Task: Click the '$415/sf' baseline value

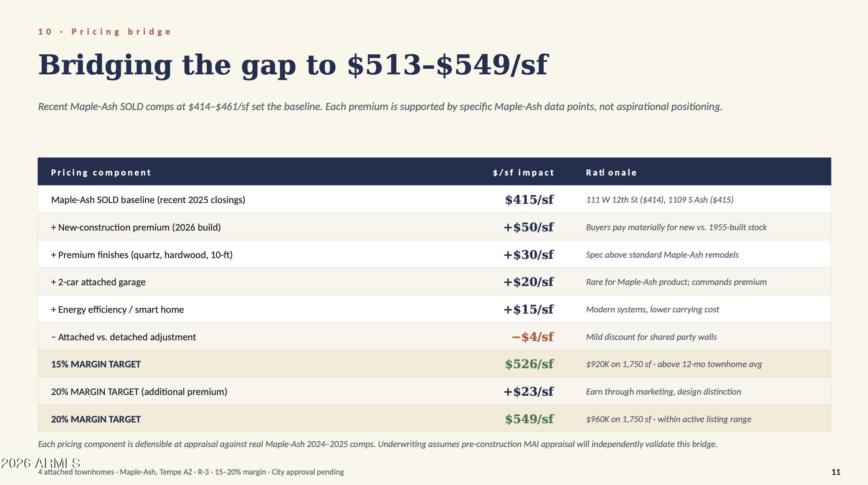Action: (529, 200)
